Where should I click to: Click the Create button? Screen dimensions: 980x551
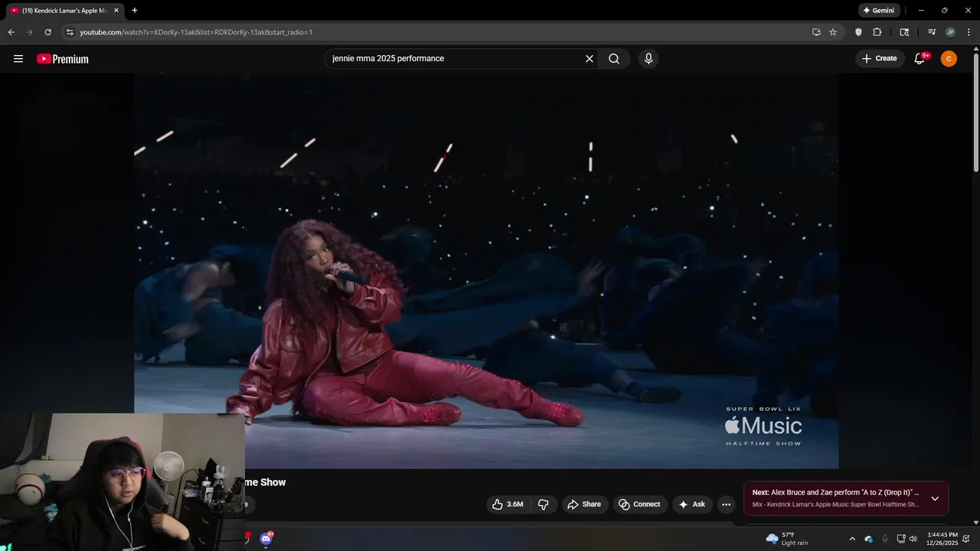coord(879,59)
